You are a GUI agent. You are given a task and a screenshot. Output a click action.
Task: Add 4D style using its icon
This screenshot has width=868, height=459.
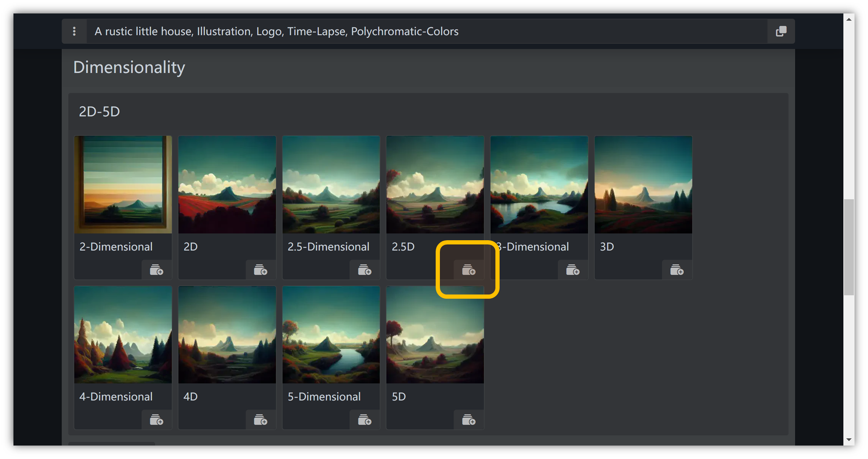click(260, 420)
